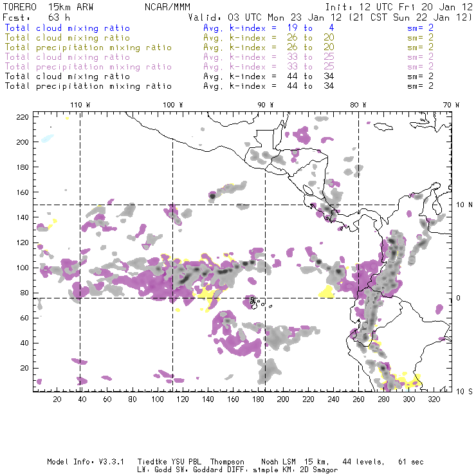Select the "NCAR/MMM" header label
Screen dimensions: 476x476
click(x=167, y=6)
